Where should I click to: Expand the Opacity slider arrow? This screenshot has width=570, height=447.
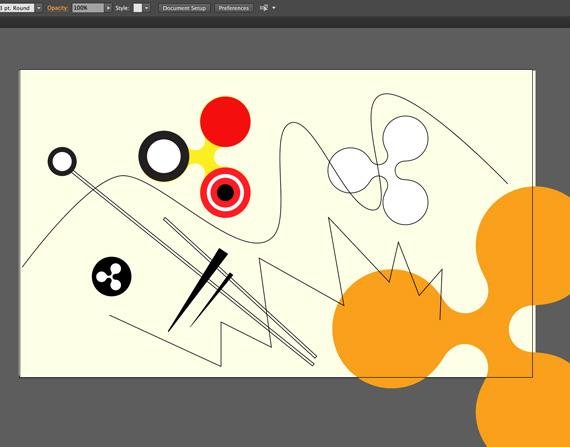click(x=108, y=8)
